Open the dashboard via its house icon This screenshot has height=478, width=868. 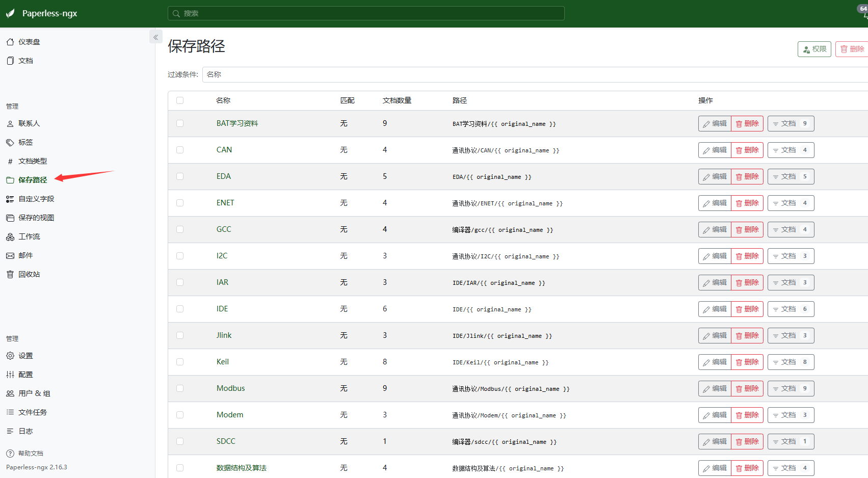pos(10,42)
